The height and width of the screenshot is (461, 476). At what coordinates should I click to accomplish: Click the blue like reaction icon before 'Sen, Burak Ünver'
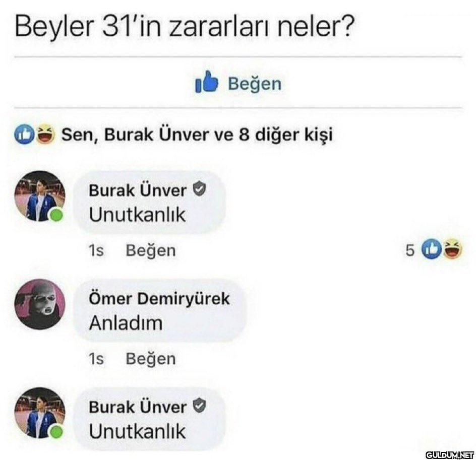click(24, 135)
